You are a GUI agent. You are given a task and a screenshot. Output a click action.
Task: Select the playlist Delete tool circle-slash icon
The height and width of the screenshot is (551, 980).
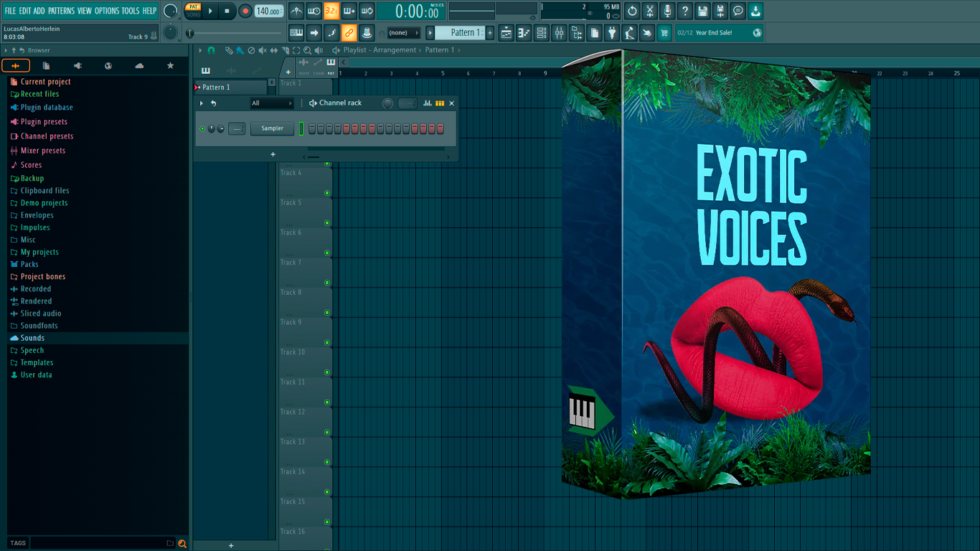tap(250, 50)
